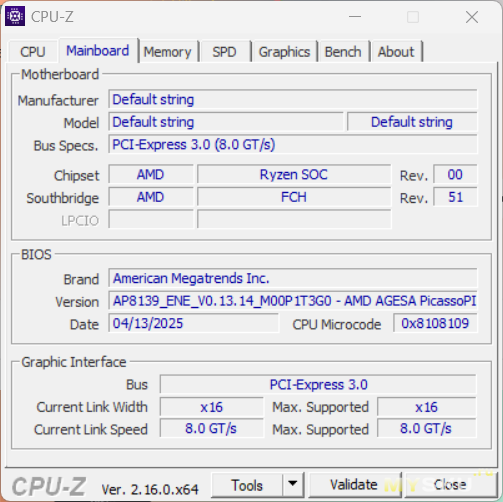Click the Current Link Width x16 field
Screen dimensions: 503x502
(211, 407)
